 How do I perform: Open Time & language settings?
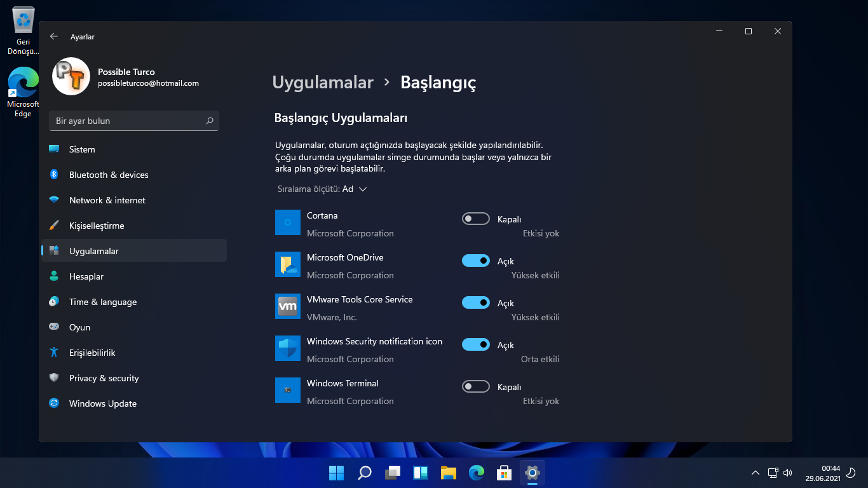134,302
